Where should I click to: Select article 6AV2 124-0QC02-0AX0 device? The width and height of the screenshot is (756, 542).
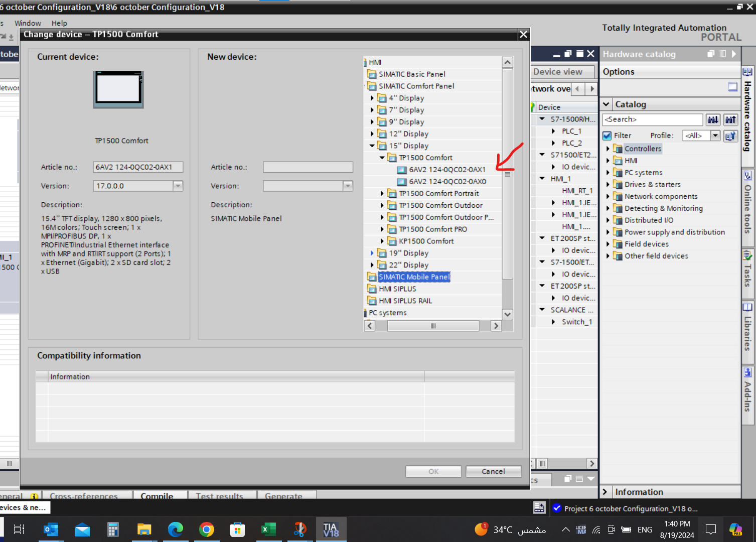[446, 182]
